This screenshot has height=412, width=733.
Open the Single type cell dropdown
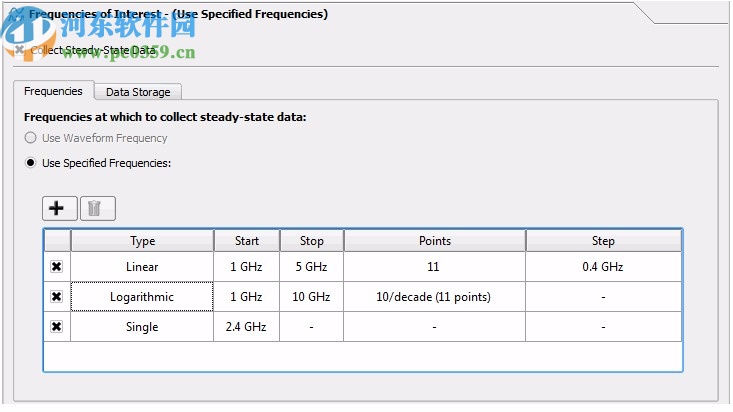(x=142, y=327)
